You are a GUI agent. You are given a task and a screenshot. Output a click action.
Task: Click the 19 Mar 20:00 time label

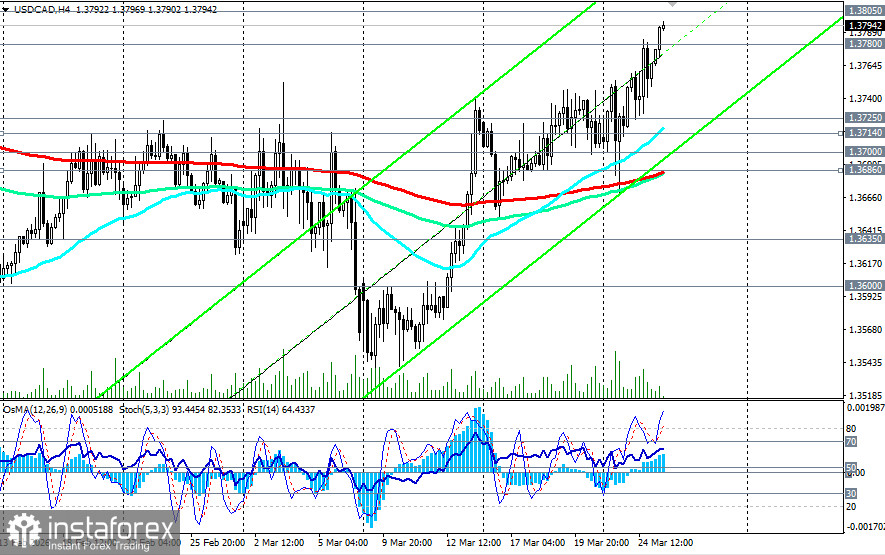[x=601, y=543]
